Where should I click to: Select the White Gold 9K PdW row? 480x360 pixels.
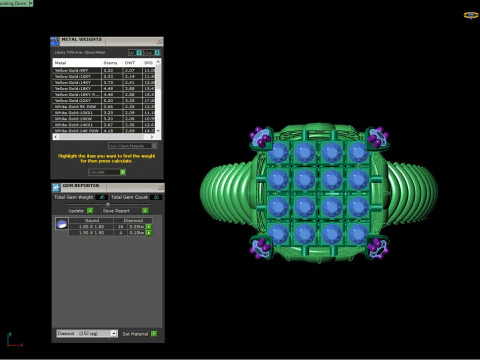[x=104, y=106]
